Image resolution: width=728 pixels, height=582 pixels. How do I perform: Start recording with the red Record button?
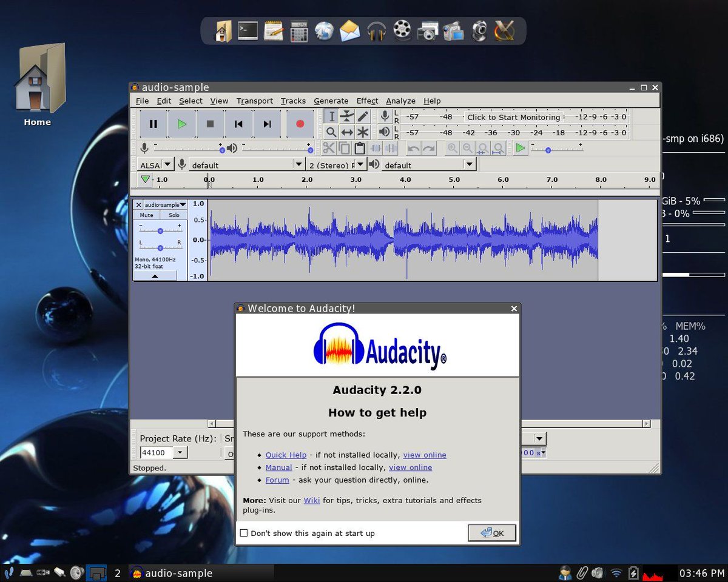300,124
